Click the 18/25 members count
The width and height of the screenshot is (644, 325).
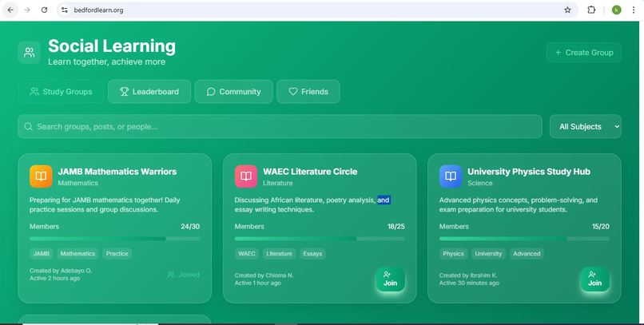(x=396, y=227)
